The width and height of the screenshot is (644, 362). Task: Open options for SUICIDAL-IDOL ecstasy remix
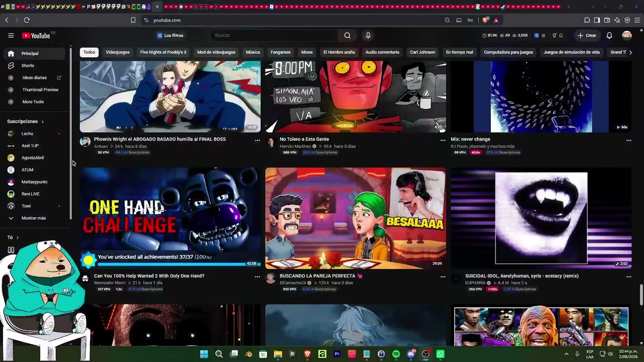click(x=628, y=277)
